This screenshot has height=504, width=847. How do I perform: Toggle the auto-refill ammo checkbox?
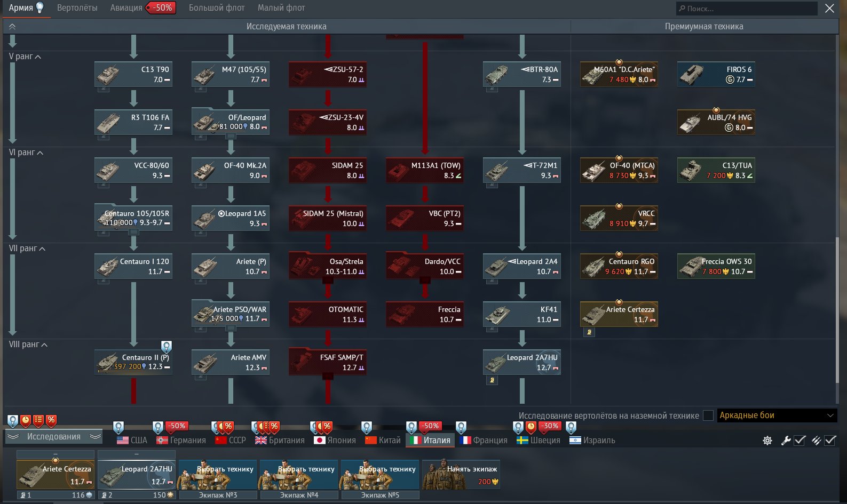[830, 441]
